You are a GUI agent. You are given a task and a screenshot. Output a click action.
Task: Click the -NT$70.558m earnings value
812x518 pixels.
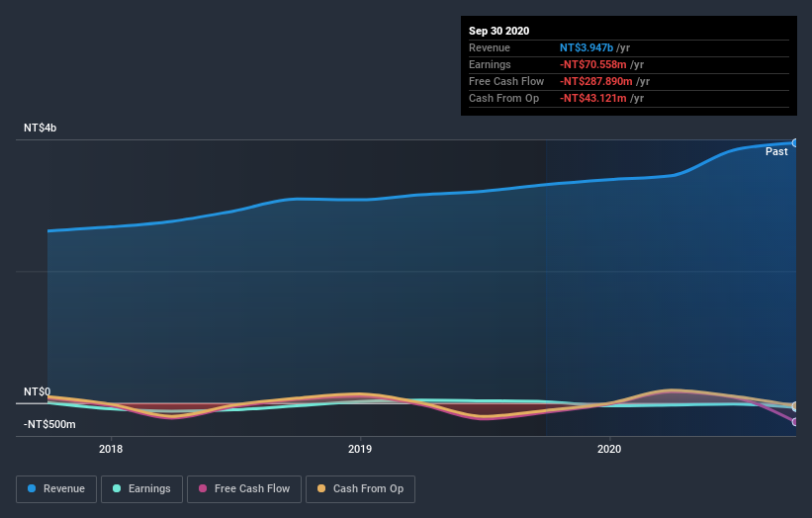pos(593,64)
